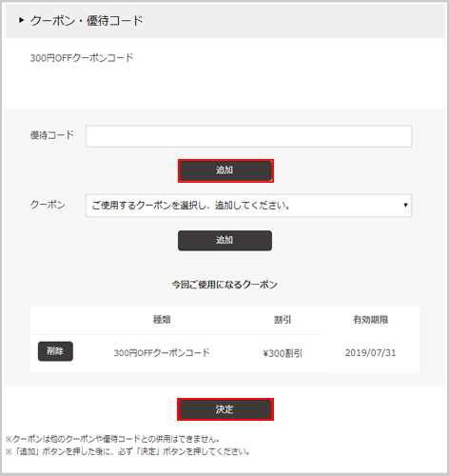Viewport: 449px width, 476px height.
Task: Click 追加 button below coupon dropdown
Action: tap(224, 240)
